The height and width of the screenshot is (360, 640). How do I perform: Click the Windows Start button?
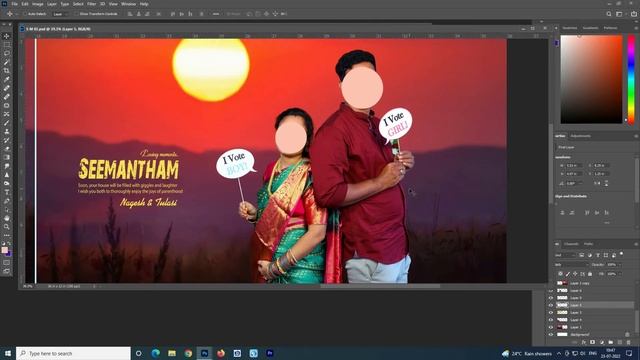click(x=8, y=353)
